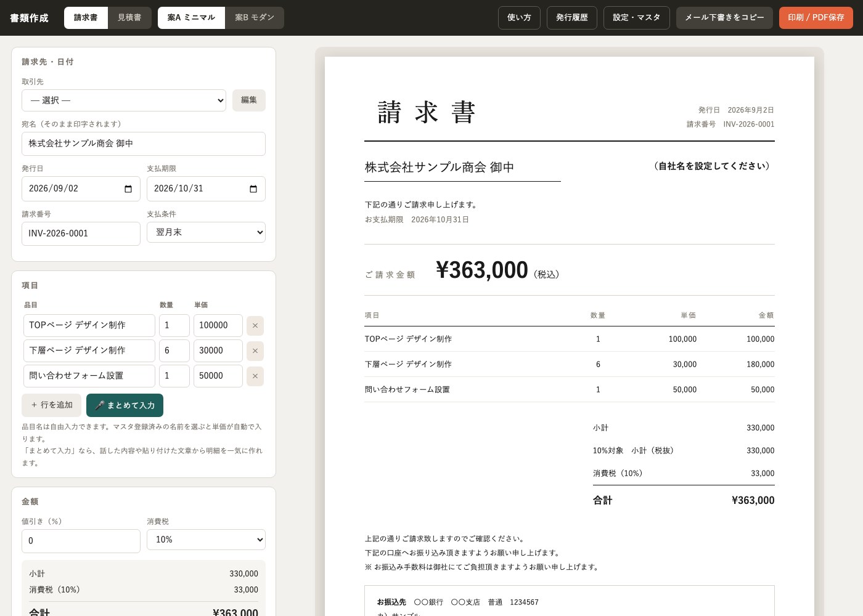Open the 支払条件 翌月末 dropdown
The image size is (863, 616).
coord(206,232)
